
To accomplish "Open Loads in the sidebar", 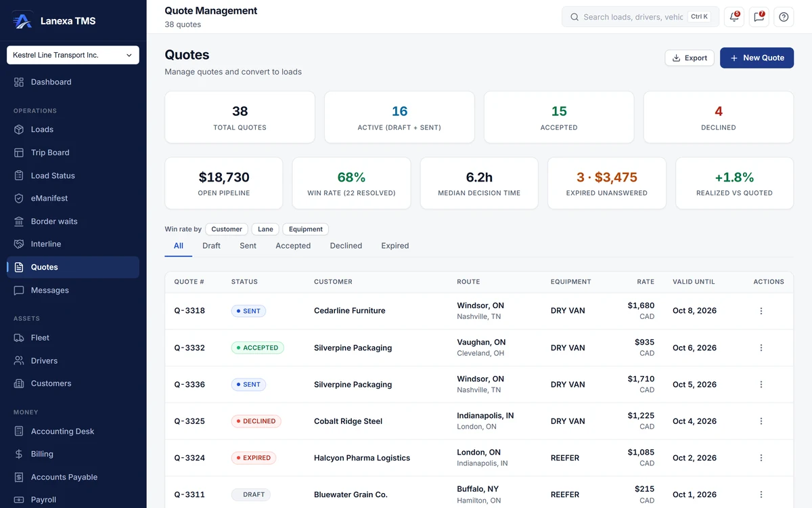I will (73, 129).
